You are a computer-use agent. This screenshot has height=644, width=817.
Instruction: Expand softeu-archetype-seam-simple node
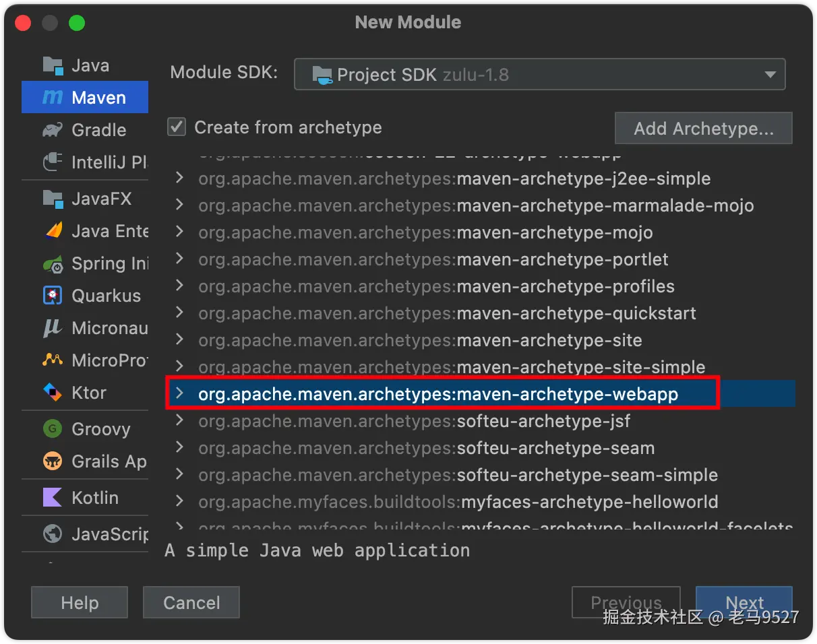click(x=179, y=475)
